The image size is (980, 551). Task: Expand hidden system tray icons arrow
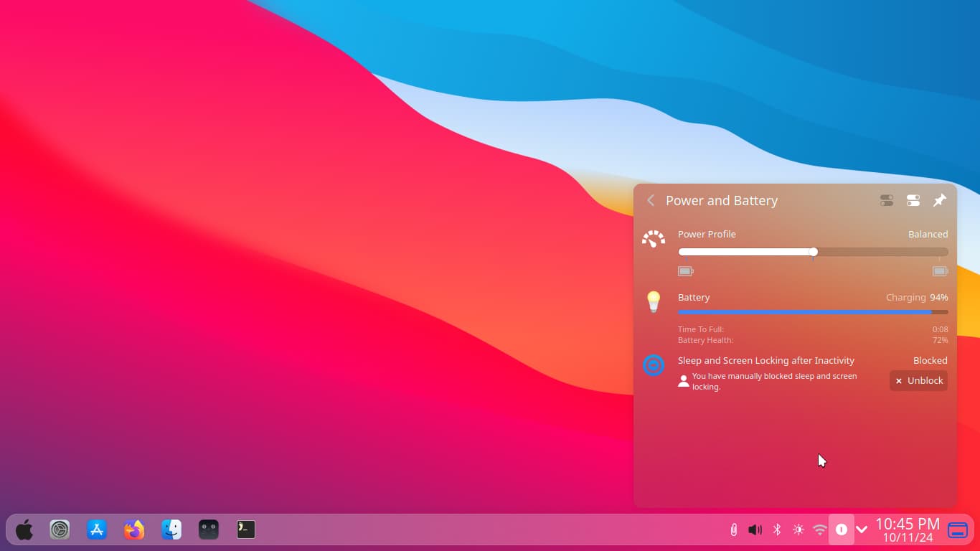point(862,529)
